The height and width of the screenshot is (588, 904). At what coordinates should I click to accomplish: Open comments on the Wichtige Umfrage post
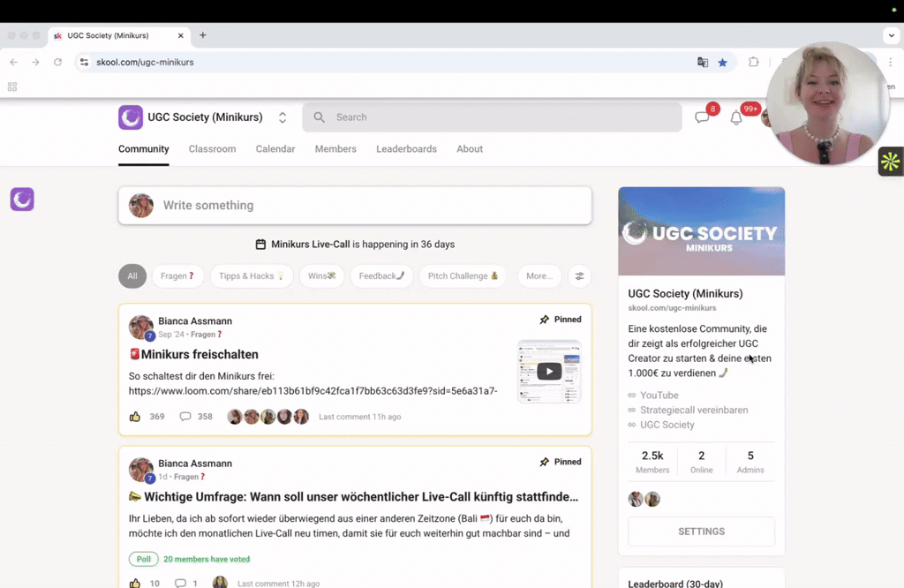point(180,583)
